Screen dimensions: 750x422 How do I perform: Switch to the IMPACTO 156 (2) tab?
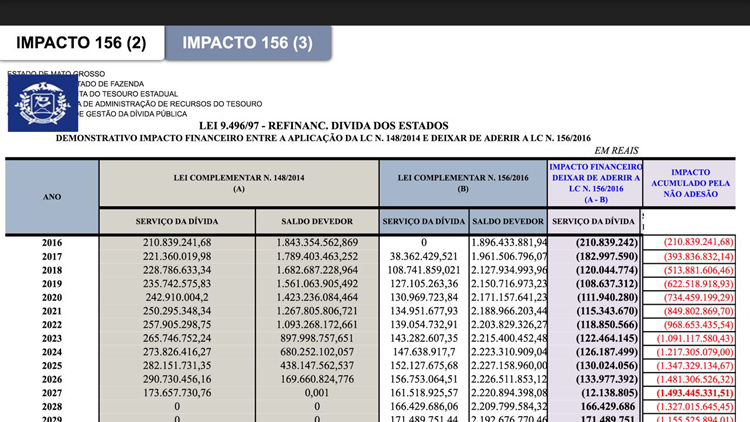point(81,43)
